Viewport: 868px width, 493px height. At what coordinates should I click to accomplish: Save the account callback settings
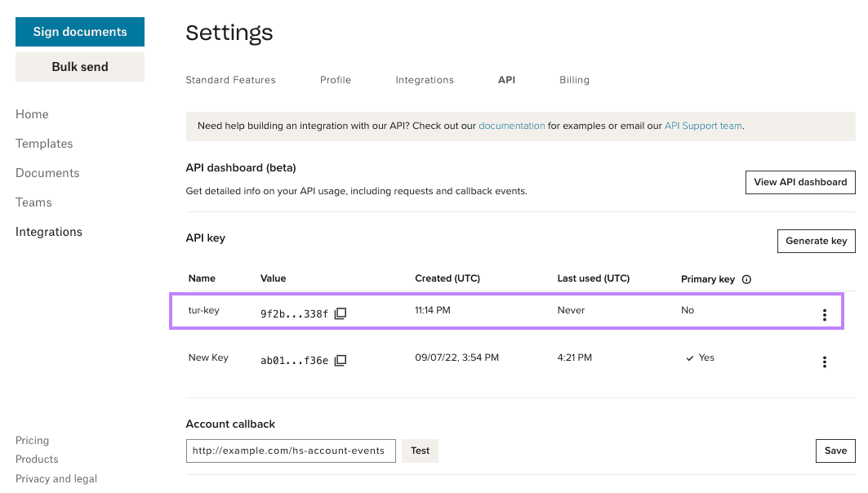pos(835,451)
